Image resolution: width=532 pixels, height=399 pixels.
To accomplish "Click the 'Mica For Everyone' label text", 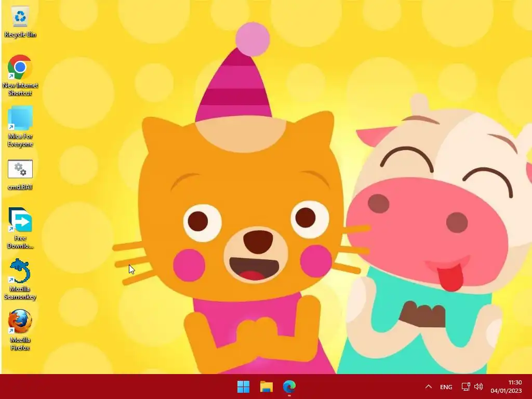I will pos(20,140).
